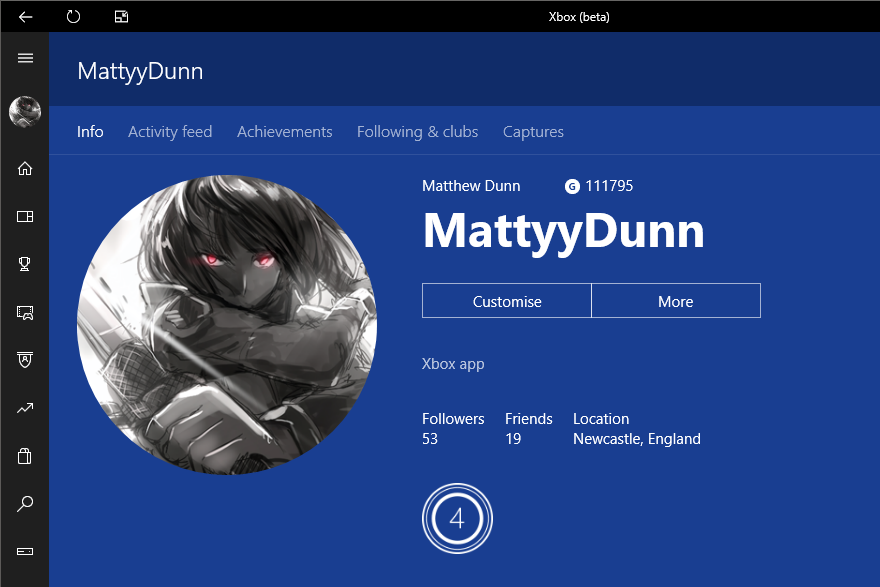The height and width of the screenshot is (587, 880).
Task: Open the Captures tab
Action: [x=533, y=132]
